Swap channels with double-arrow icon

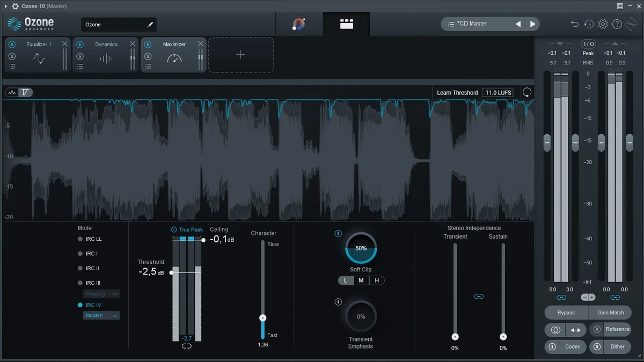[x=575, y=330]
